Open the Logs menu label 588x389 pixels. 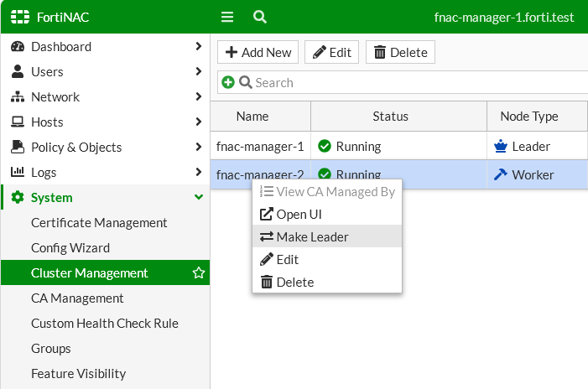coord(44,173)
